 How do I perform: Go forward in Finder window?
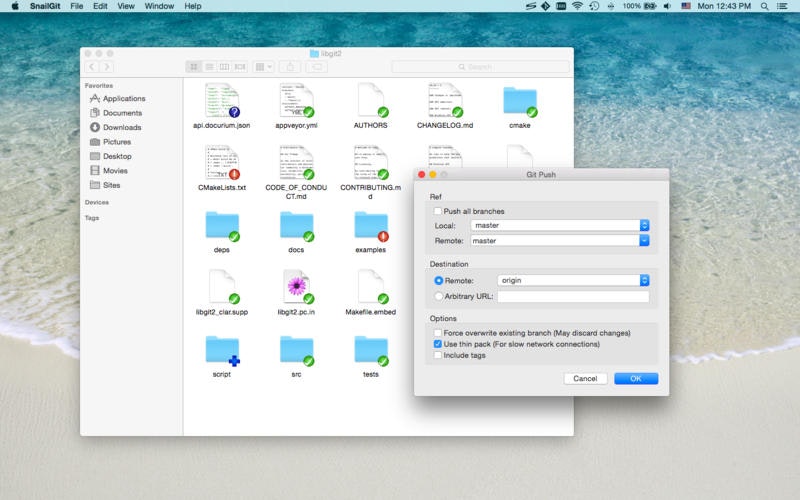tap(107, 67)
